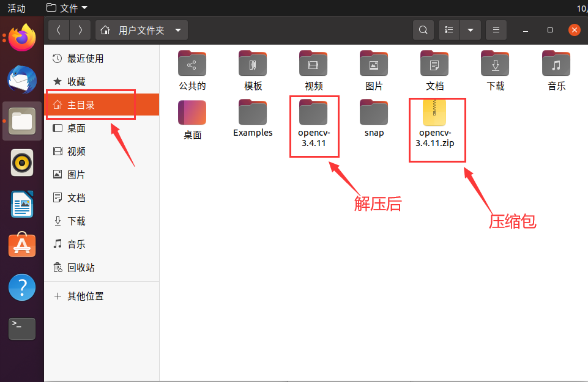Open the Help app from the dock

click(21, 287)
